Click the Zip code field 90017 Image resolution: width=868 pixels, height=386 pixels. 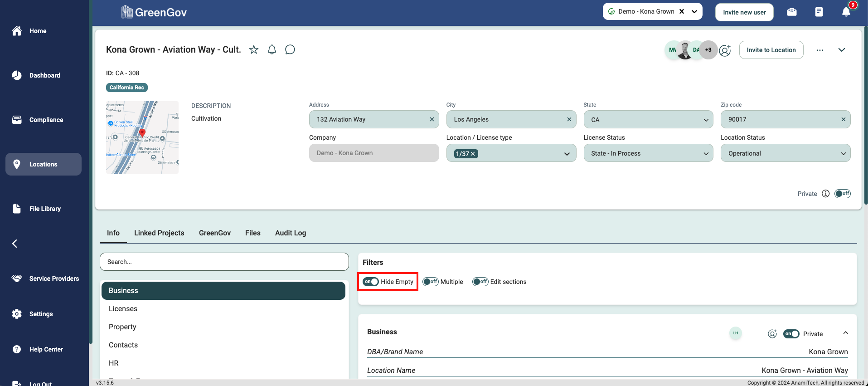click(786, 119)
